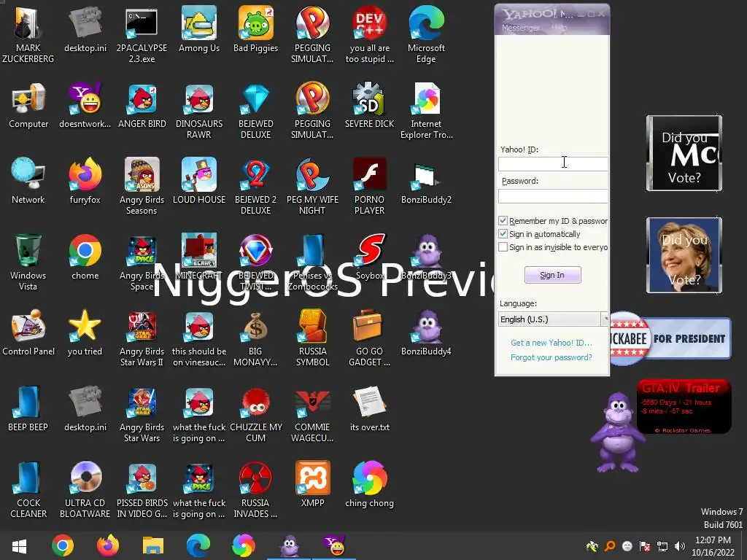Click the GTA:IV Trailer countdown gadget
Image resolution: width=747 pixels, height=560 pixels.
point(684,407)
